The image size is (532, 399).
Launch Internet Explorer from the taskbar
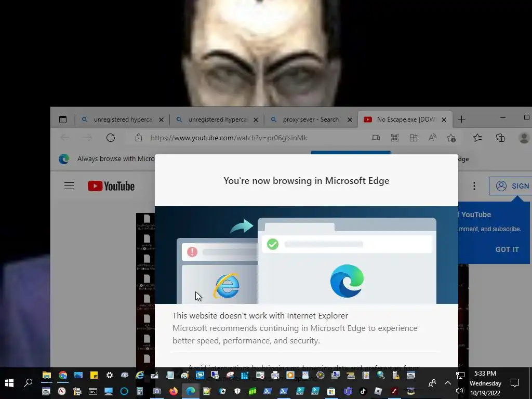point(139,375)
